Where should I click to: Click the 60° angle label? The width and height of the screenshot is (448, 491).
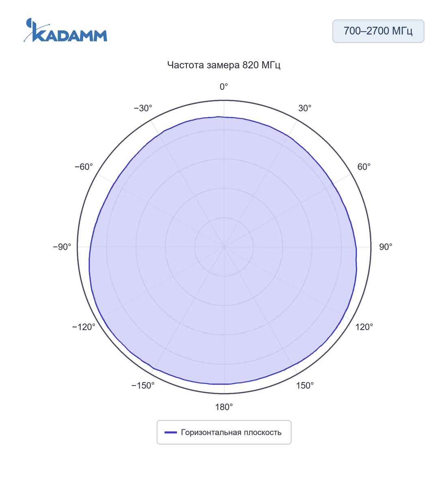pyautogui.click(x=364, y=167)
